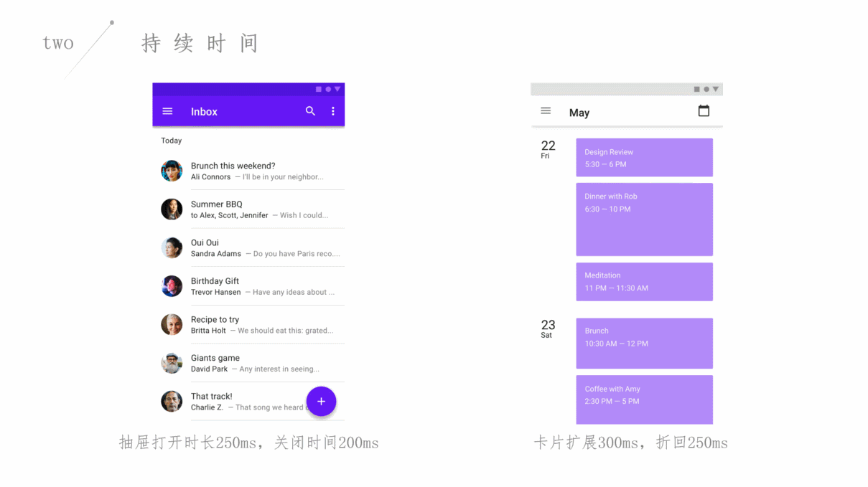Select Ali Connors' avatar to mark the conversation
This screenshot has height=487, width=868.
(172, 171)
